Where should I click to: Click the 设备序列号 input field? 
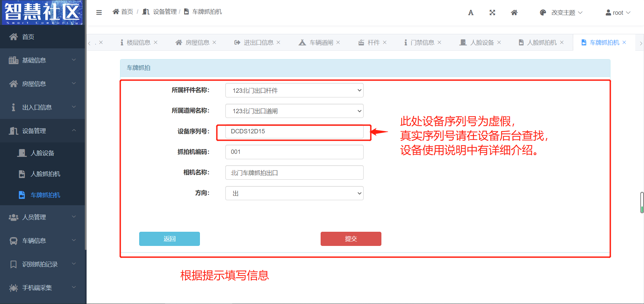[x=294, y=131]
